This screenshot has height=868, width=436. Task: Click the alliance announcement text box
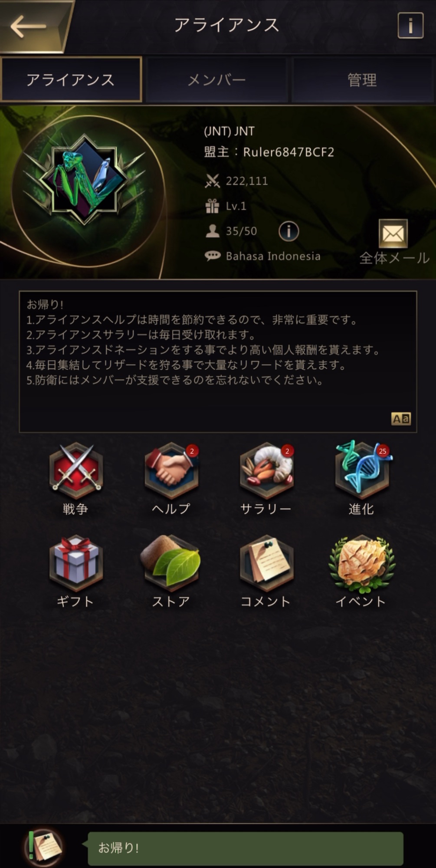point(218,362)
